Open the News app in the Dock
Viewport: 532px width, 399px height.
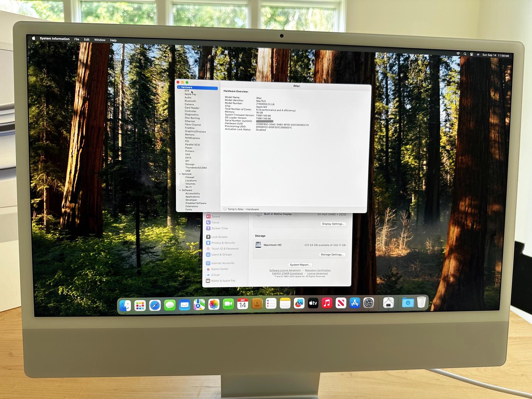341,303
